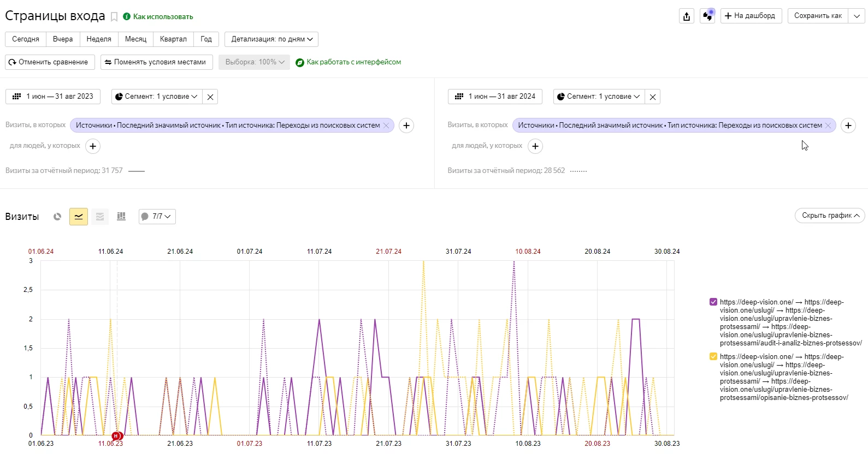Open the AI assistant icon
Screen dimensions: 868x460
[707, 16]
